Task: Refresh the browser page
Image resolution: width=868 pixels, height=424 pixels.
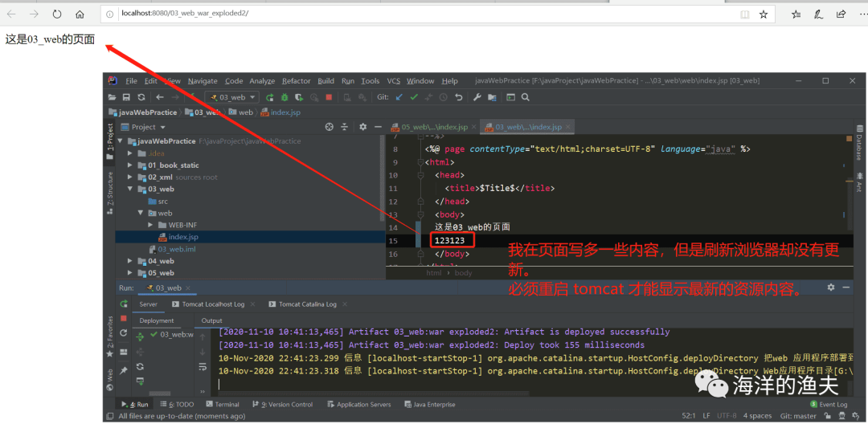Action: point(57,14)
